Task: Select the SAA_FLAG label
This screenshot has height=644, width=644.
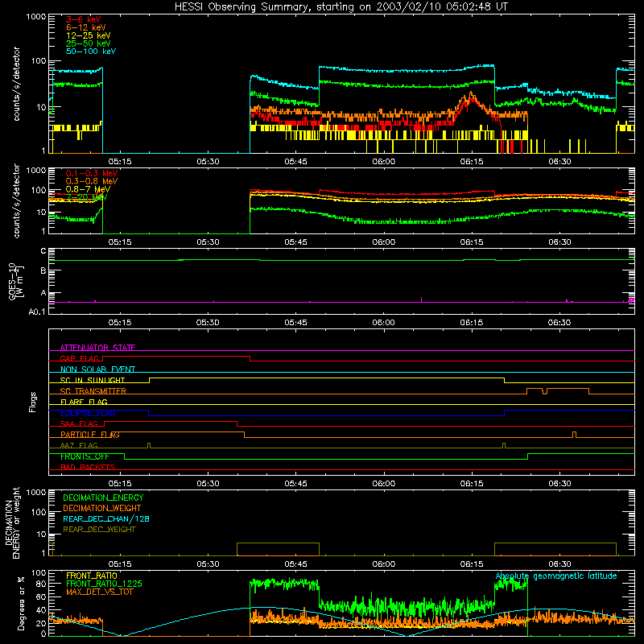Action: coord(79,423)
